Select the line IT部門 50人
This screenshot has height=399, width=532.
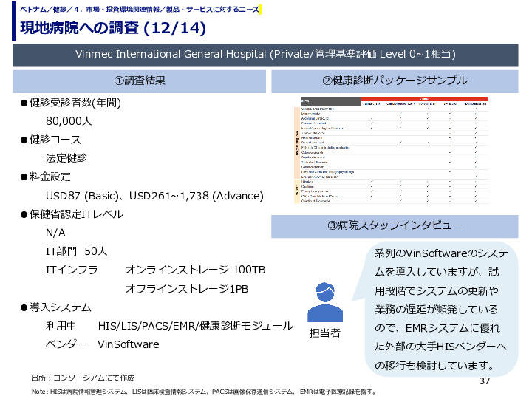77,251
